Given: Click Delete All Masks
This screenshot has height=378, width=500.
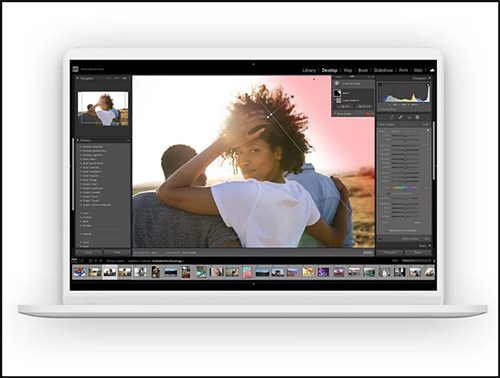Looking at the screenshot, I should tap(410, 239).
